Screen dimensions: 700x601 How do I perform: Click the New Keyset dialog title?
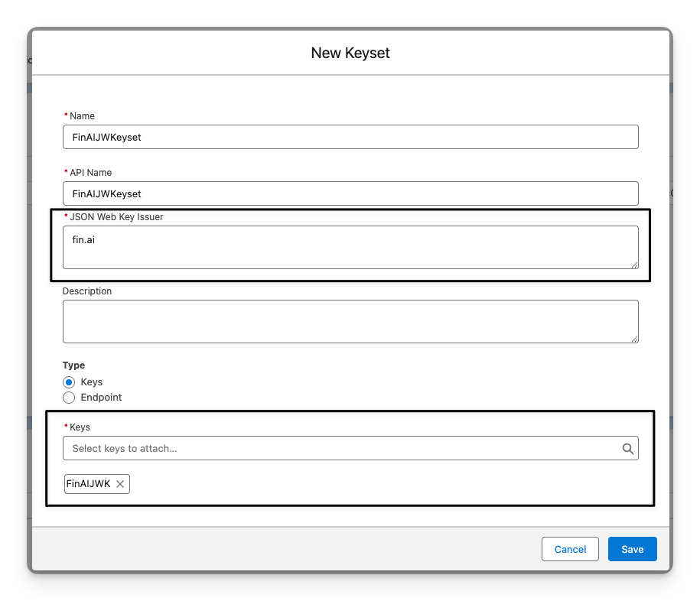click(x=350, y=53)
